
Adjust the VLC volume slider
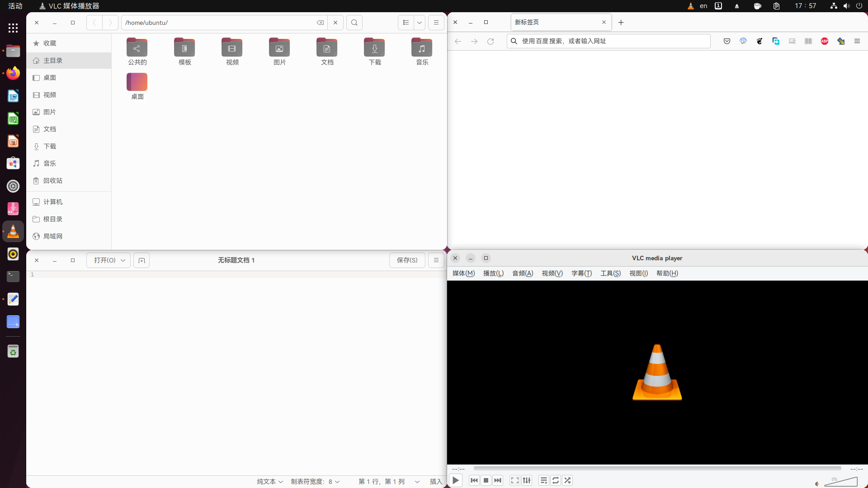pyautogui.click(x=841, y=482)
